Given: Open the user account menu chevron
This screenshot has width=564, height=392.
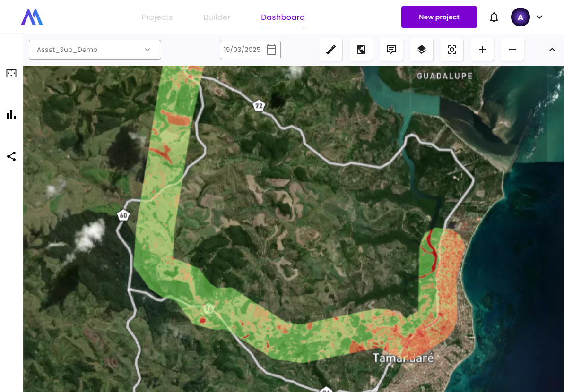Looking at the screenshot, I should click(539, 17).
